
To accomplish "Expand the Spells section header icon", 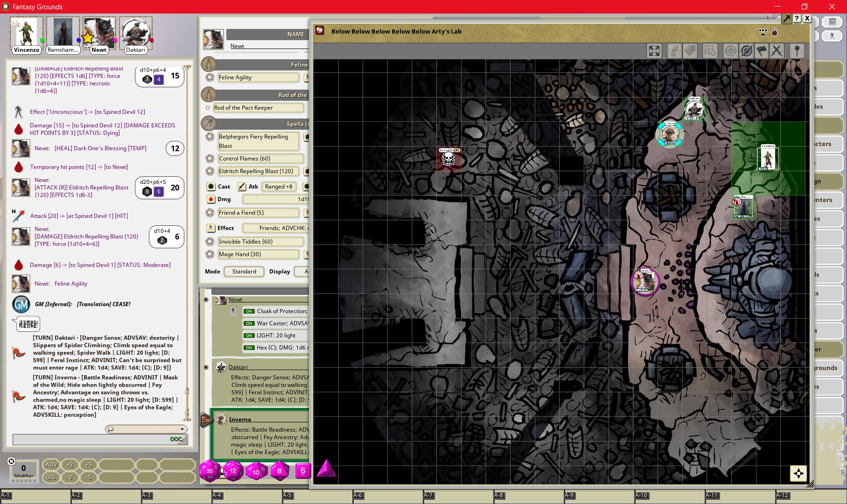I will click(209, 124).
